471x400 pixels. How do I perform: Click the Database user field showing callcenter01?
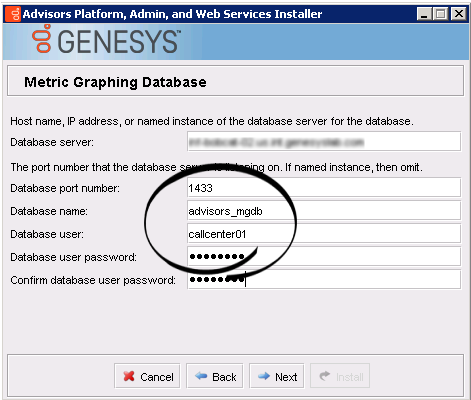tap(324, 233)
